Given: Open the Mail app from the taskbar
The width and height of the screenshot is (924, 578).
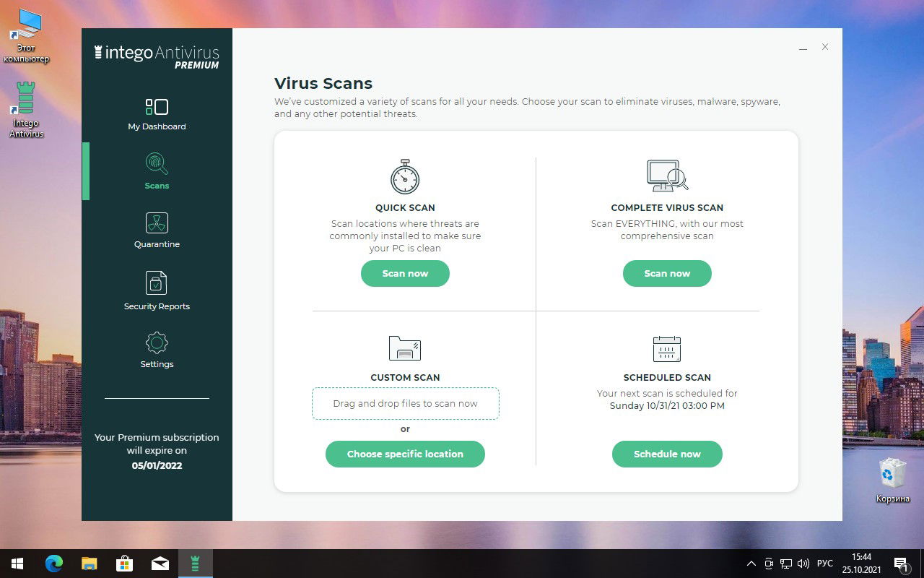Looking at the screenshot, I should point(160,563).
